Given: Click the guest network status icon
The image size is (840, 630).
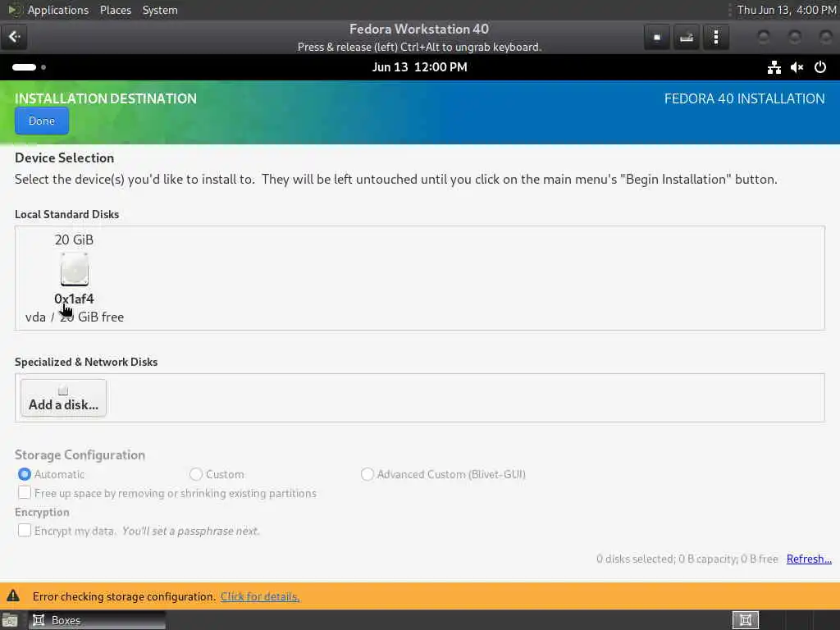Looking at the screenshot, I should [x=774, y=67].
